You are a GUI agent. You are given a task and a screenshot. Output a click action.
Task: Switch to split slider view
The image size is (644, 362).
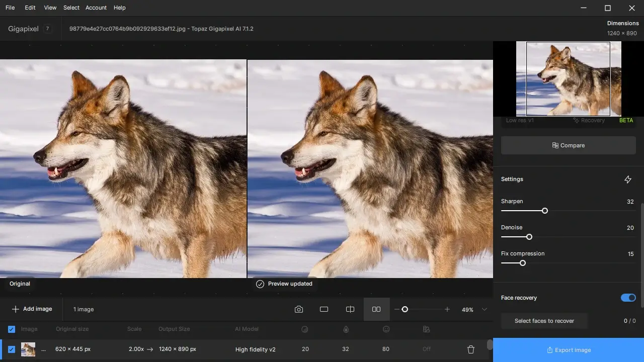pyautogui.click(x=350, y=309)
